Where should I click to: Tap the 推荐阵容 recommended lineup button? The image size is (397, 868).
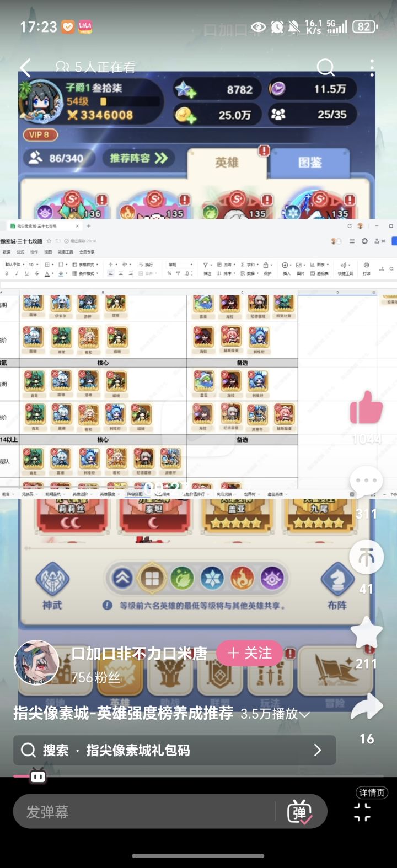(x=137, y=158)
